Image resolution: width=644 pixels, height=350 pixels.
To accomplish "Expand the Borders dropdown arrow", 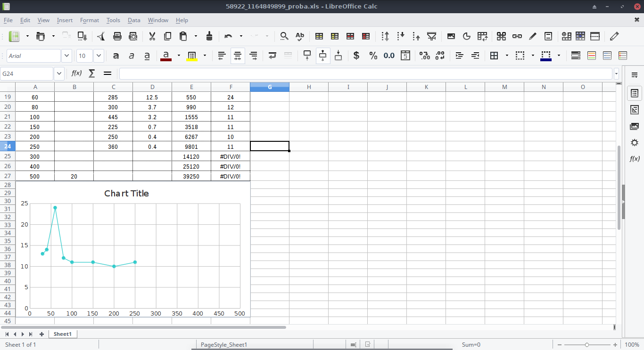I will pos(507,56).
